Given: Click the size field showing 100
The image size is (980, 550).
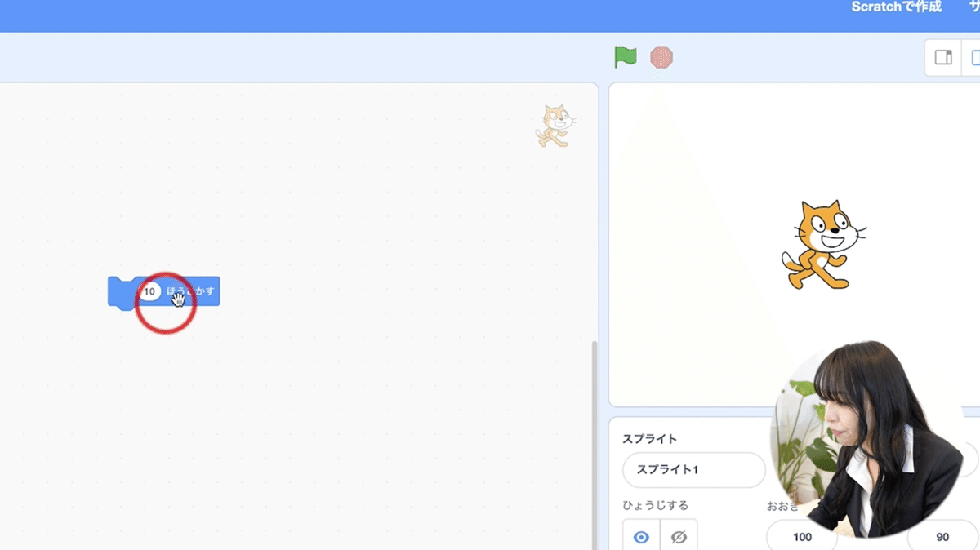Looking at the screenshot, I should (x=801, y=537).
